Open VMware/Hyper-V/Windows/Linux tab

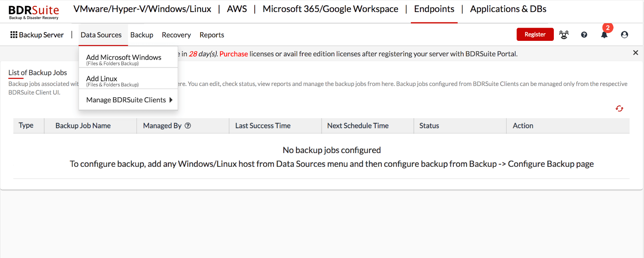click(143, 9)
